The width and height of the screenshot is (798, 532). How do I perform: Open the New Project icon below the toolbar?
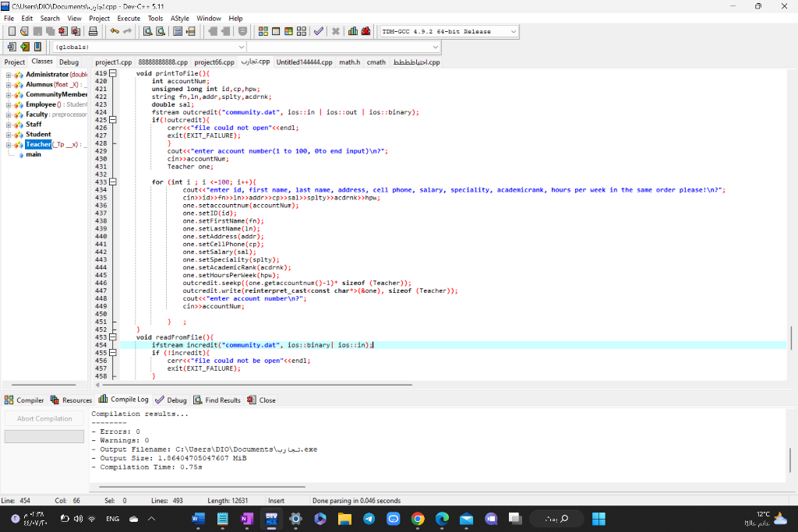(10, 46)
